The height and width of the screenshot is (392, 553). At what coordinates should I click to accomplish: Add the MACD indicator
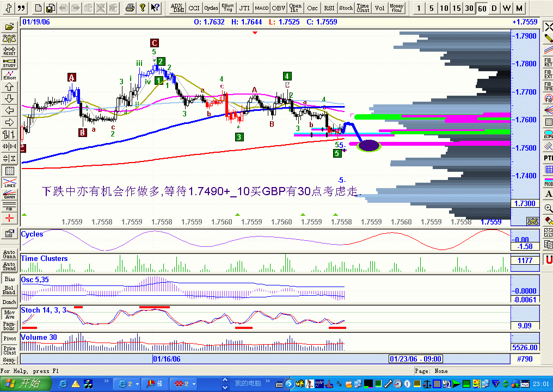pos(262,8)
